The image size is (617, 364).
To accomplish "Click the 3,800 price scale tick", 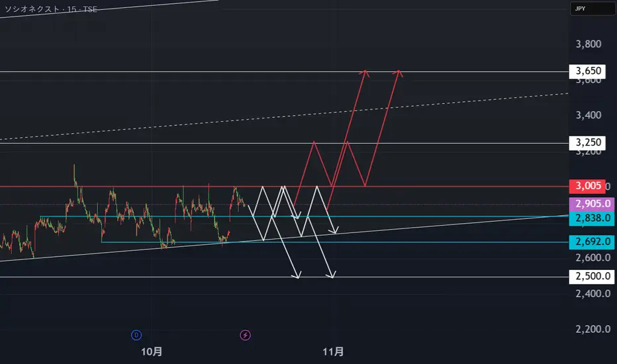I will [589, 44].
